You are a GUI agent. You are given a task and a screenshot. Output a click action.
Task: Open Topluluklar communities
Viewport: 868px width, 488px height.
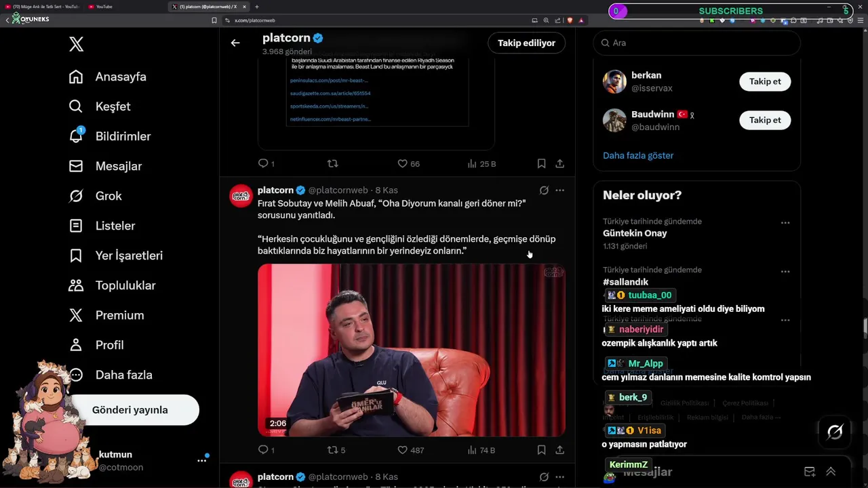tap(112, 285)
